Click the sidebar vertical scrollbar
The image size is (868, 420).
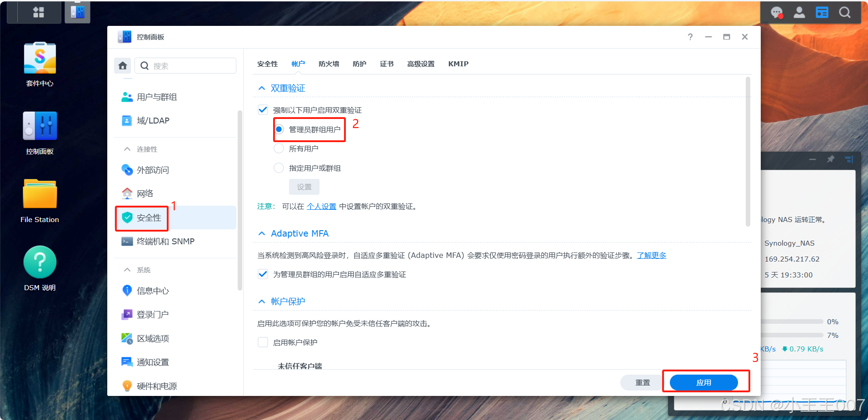tap(240, 200)
